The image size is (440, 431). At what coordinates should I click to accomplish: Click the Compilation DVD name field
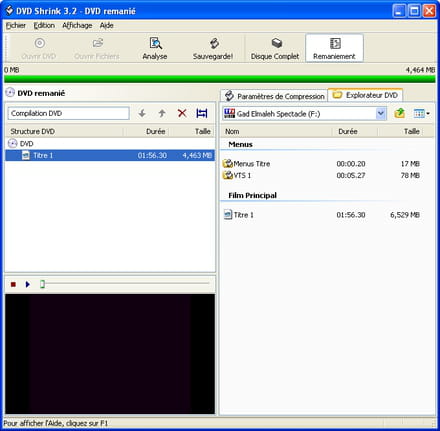click(x=68, y=113)
